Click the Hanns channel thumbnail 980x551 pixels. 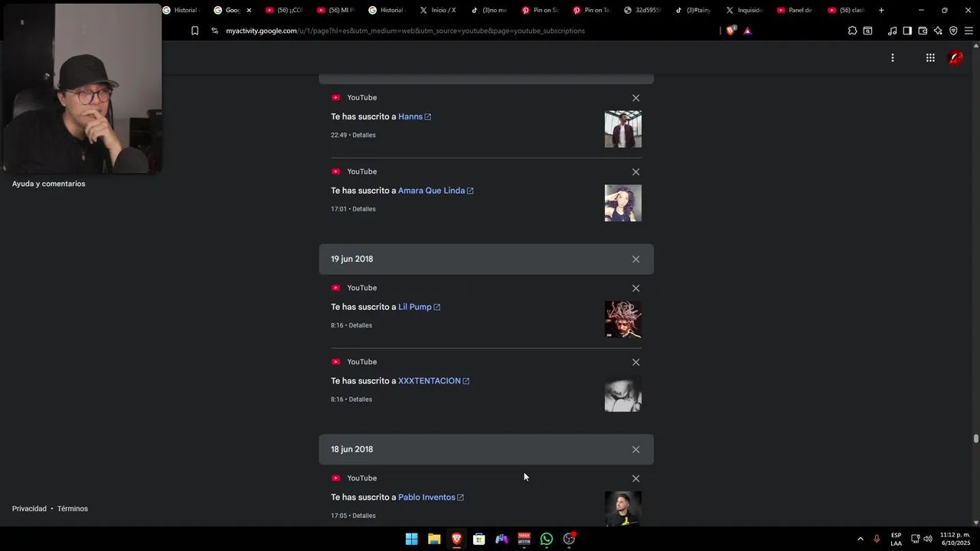(623, 129)
